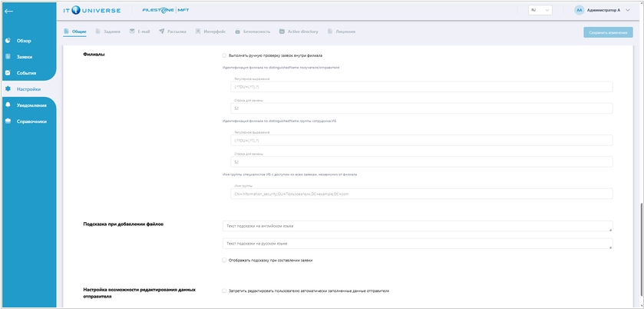Enable manual request check inside branch checkbox

coord(223,55)
